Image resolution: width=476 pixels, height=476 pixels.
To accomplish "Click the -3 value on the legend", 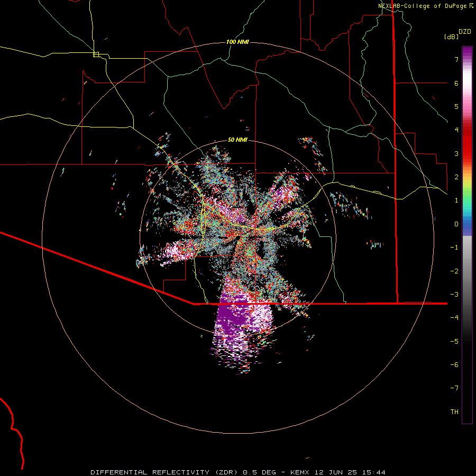I will [x=454, y=295].
